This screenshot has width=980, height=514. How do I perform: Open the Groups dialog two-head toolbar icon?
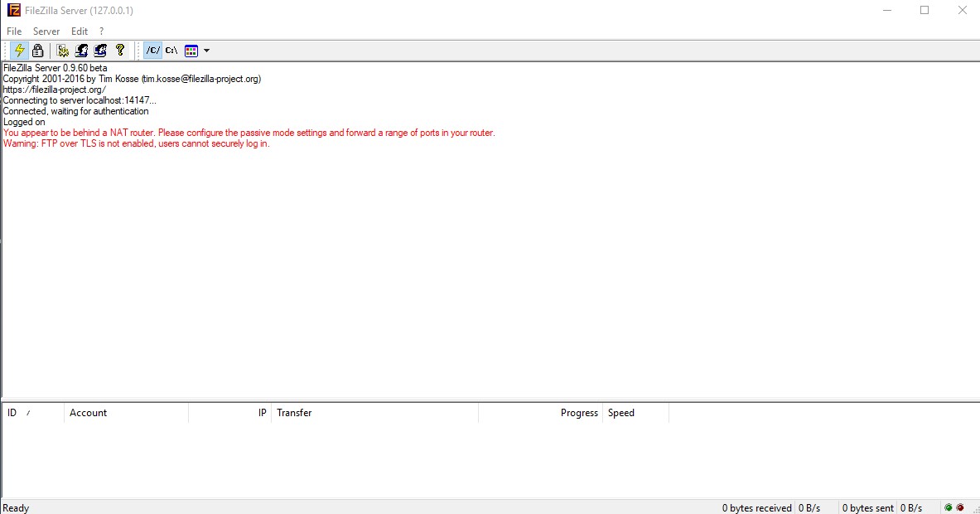pos(100,51)
